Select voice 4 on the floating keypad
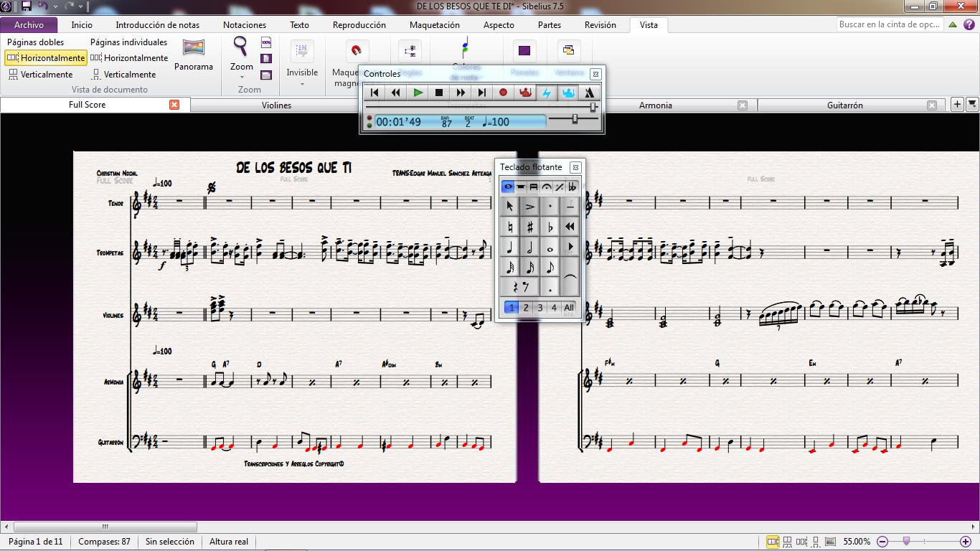The image size is (980, 551). (x=554, y=308)
